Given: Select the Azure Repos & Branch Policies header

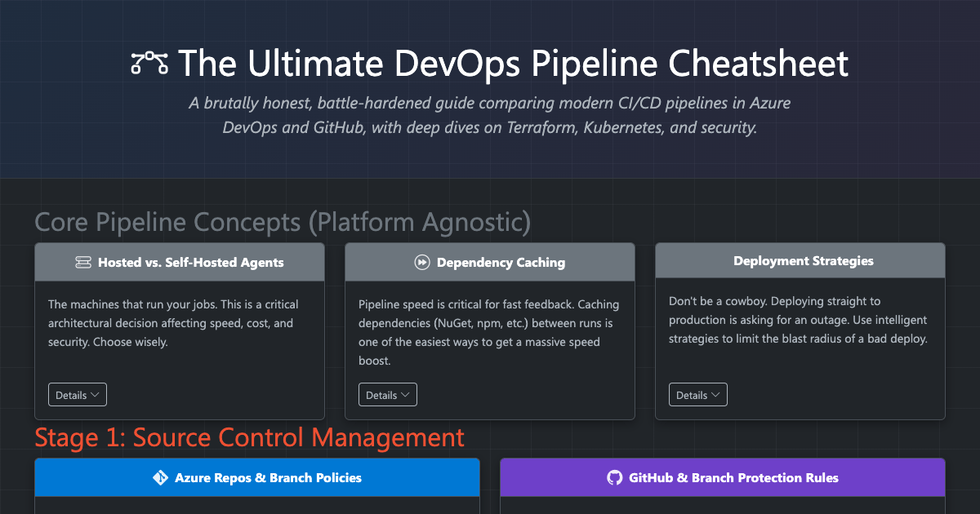Looking at the screenshot, I should [257, 477].
